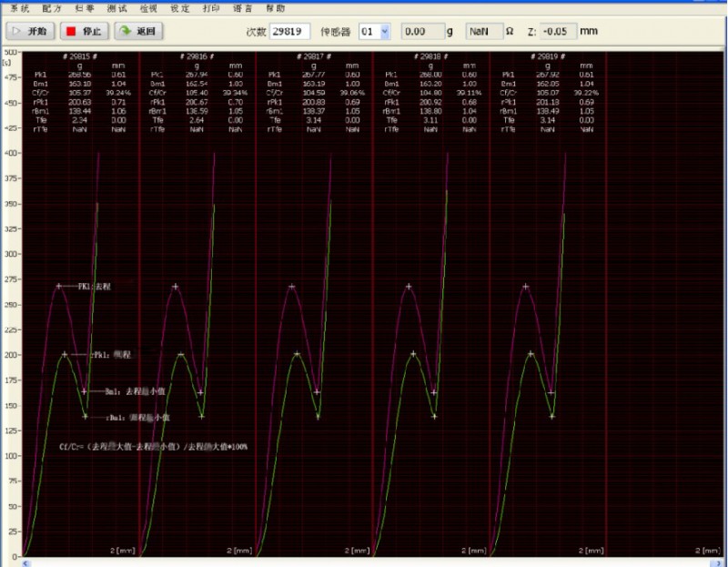Select the "# 29817 #" curve header
The image size is (728, 567).
click(x=314, y=56)
